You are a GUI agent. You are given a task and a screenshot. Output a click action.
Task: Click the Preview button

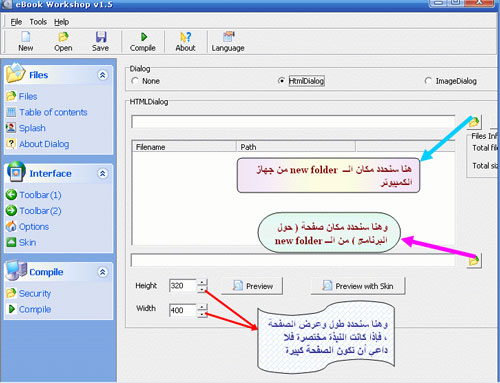point(252,286)
